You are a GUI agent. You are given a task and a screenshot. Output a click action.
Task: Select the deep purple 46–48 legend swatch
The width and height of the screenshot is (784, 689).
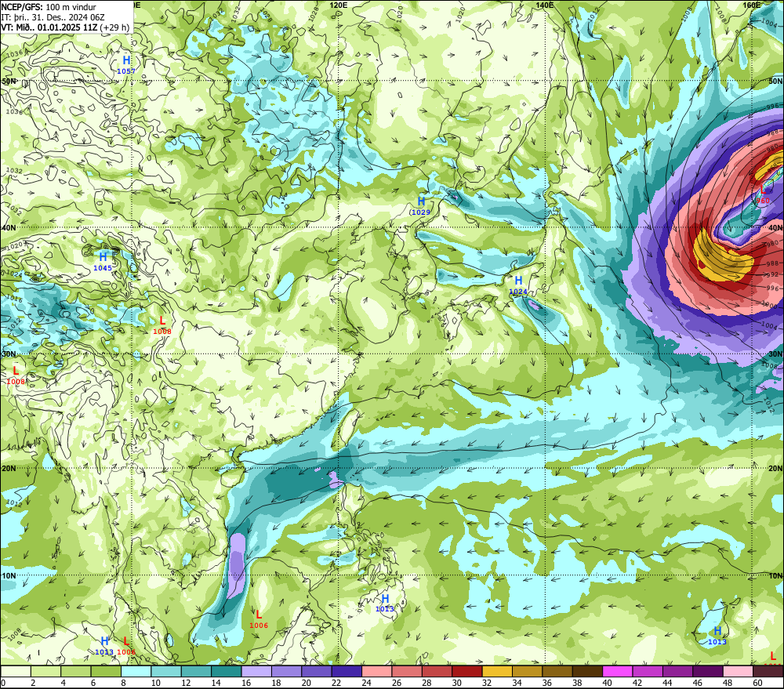(x=708, y=671)
